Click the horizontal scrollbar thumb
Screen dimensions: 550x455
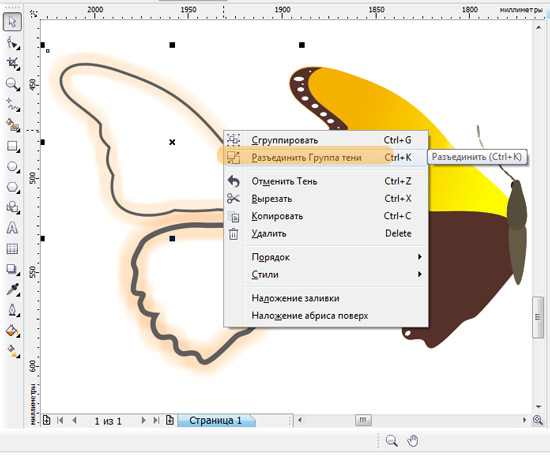click(363, 420)
